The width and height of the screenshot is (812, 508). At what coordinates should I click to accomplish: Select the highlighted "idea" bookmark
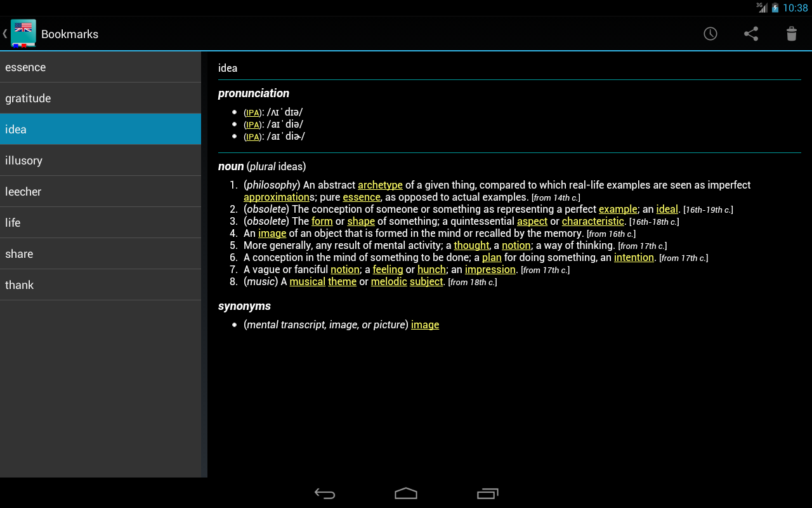coord(100,130)
